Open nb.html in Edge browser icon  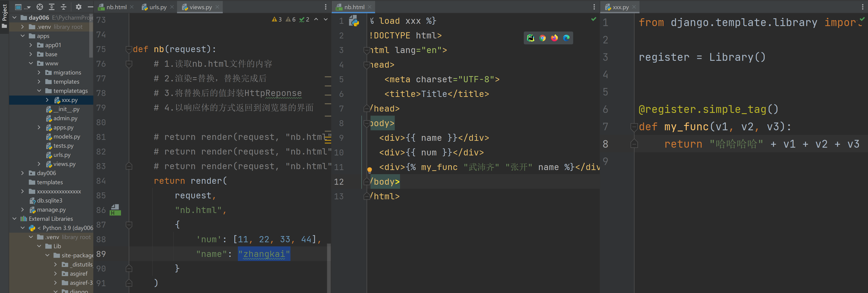point(566,38)
